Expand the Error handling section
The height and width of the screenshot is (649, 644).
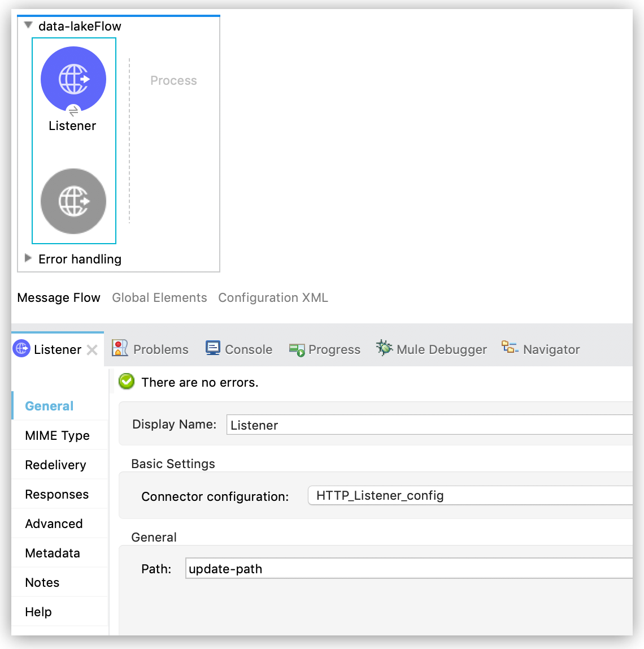28,258
